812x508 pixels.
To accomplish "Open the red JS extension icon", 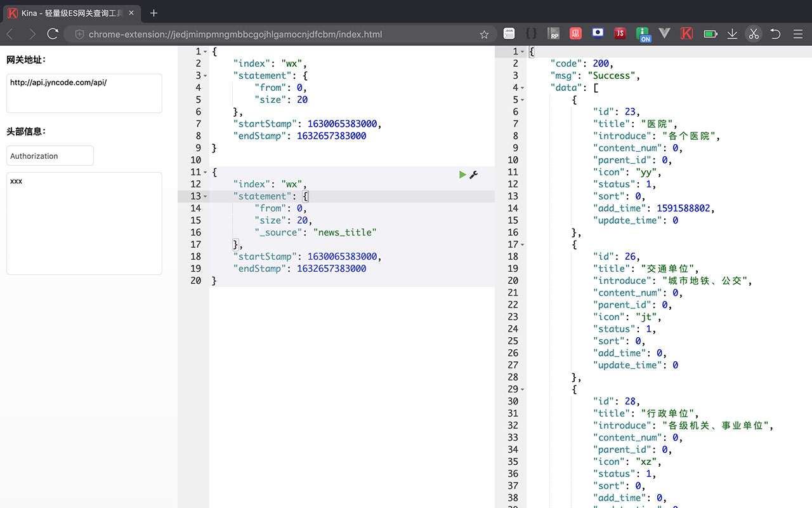I will 619,34.
